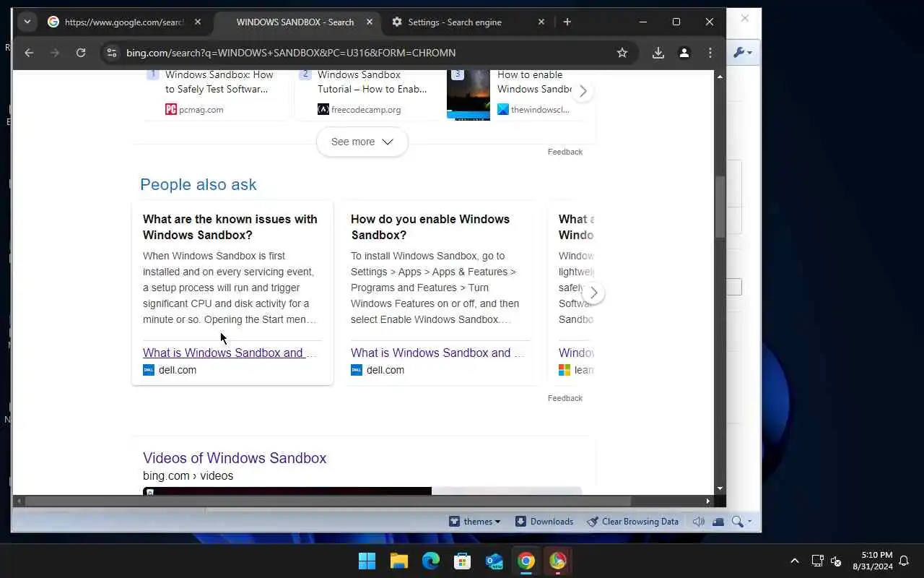
Task: Click Feedback below the See more button
Action: click(565, 152)
